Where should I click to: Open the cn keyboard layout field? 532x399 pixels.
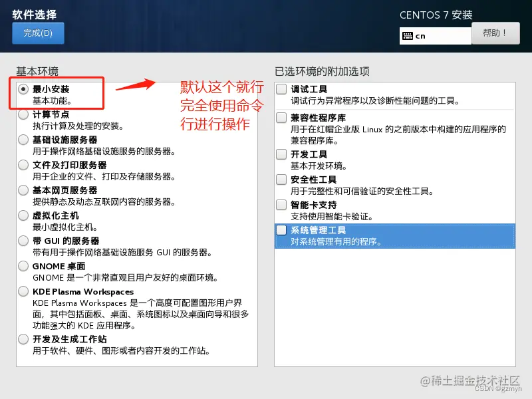point(436,36)
